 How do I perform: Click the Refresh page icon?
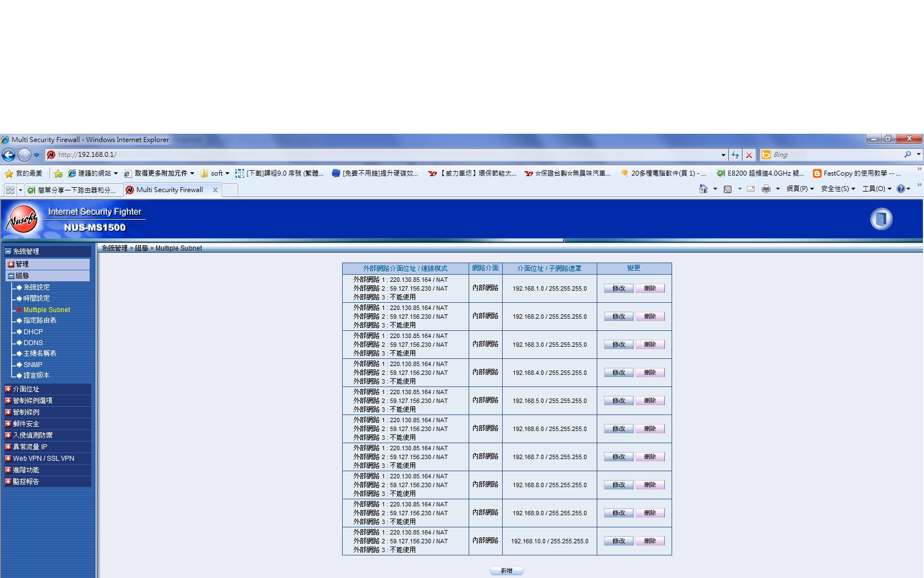click(735, 155)
